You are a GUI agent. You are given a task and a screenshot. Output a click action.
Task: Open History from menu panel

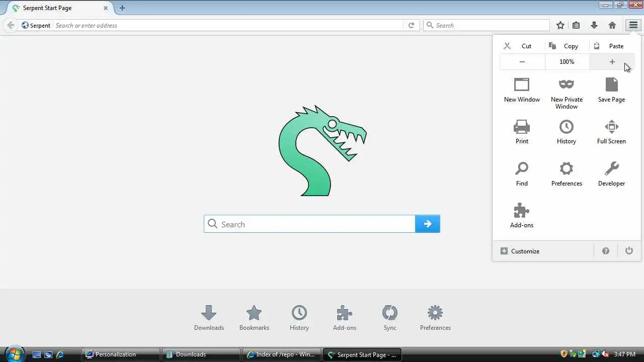567,132
